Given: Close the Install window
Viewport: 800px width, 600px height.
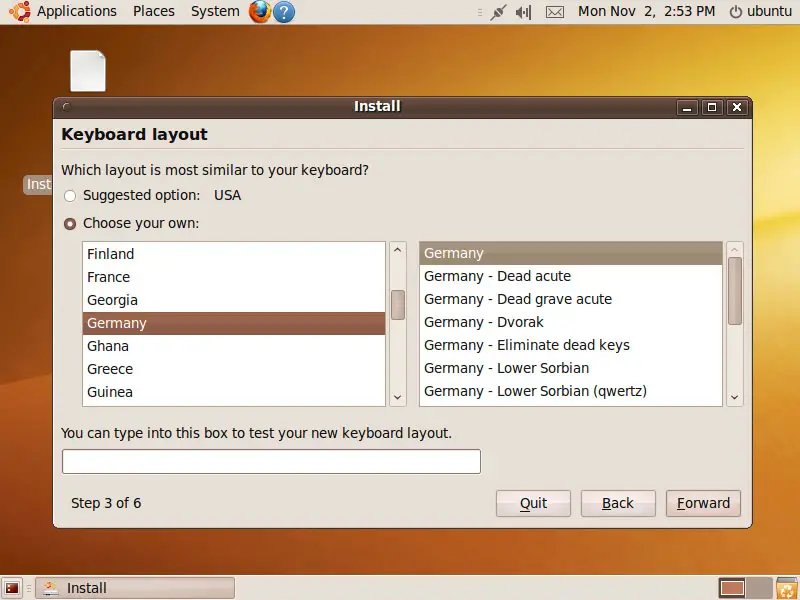Looking at the screenshot, I should (737, 107).
